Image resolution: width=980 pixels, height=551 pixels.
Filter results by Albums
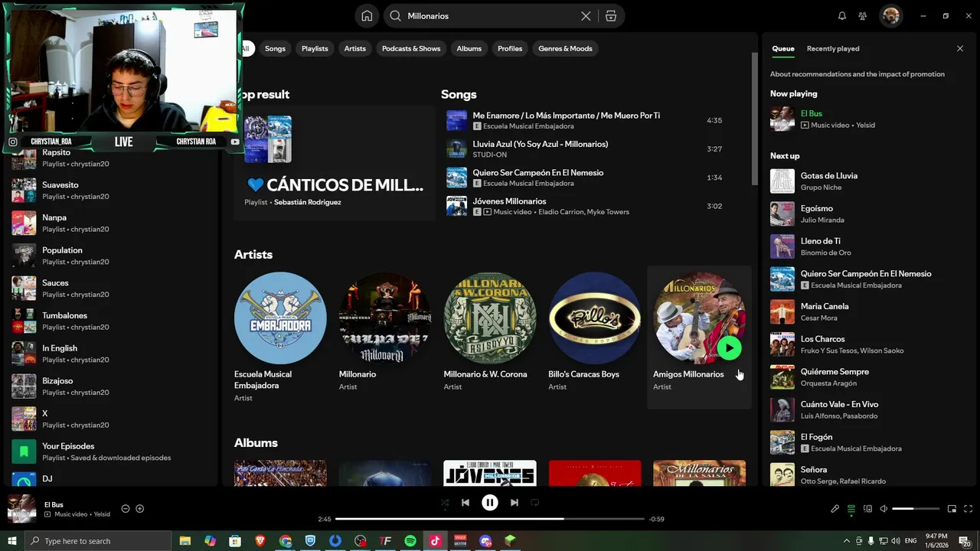tap(469, 48)
